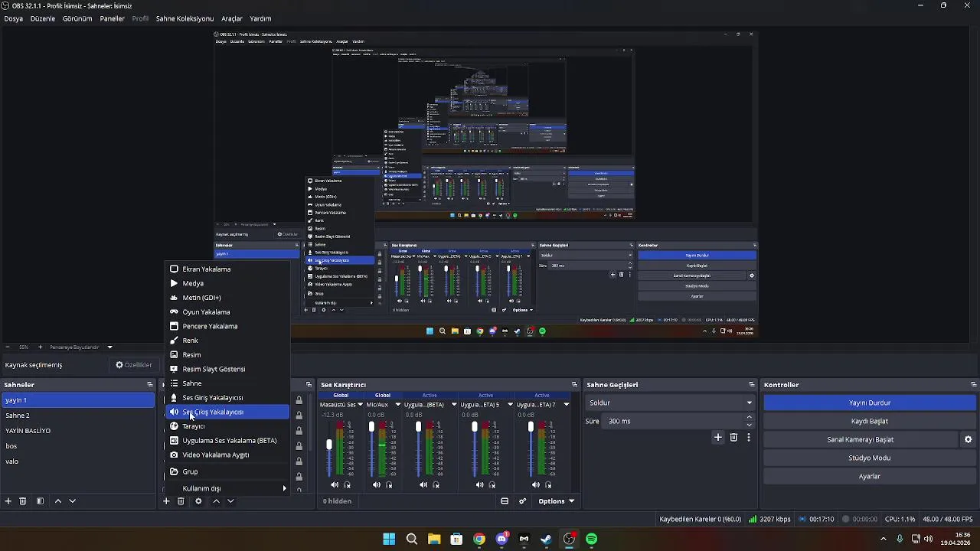Open Steam from the taskbar

(x=546, y=539)
